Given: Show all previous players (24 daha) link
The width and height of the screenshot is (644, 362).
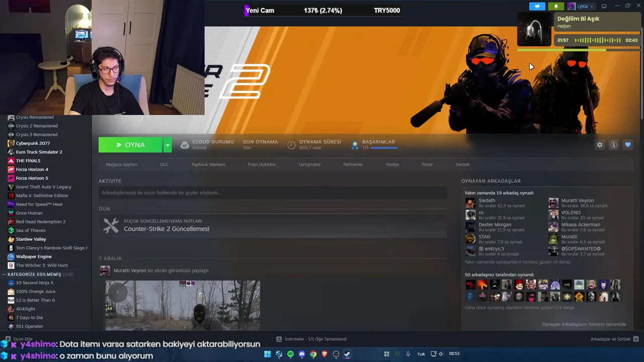Looking at the screenshot, I should click(x=519, y=307).
